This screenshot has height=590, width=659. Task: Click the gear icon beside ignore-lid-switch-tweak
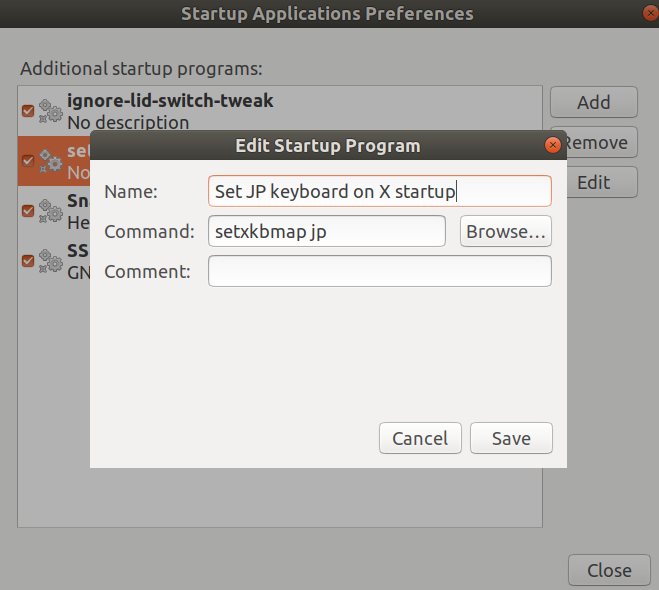tap(50, 111)
